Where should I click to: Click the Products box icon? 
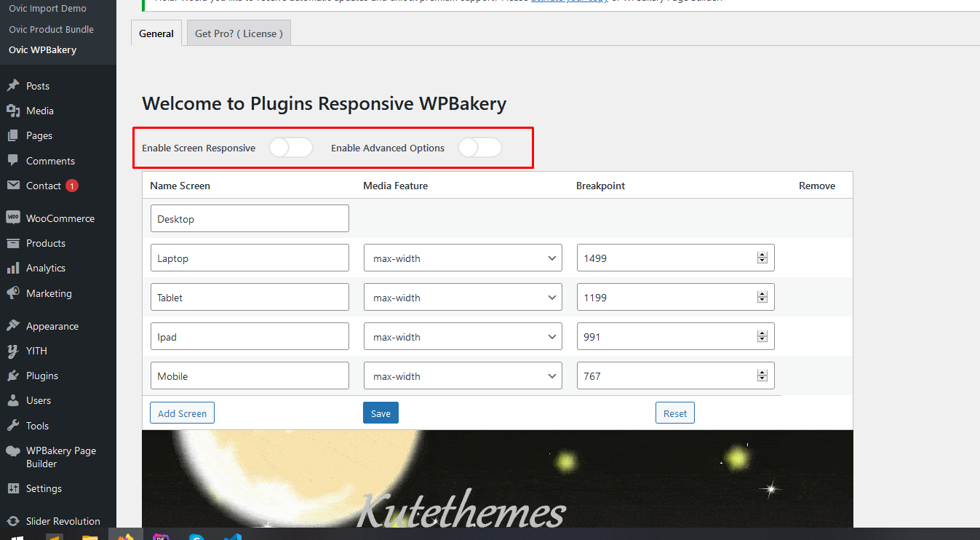pos(13,243)
